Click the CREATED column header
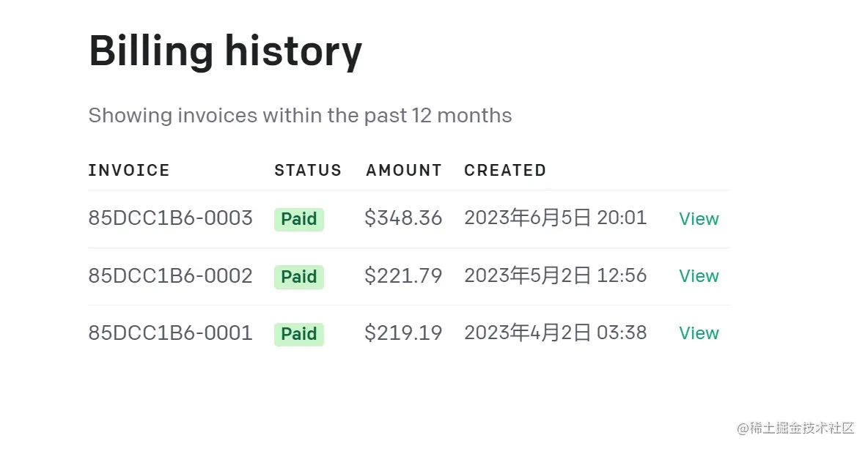The image size is (868, 449). pos(505,171)
